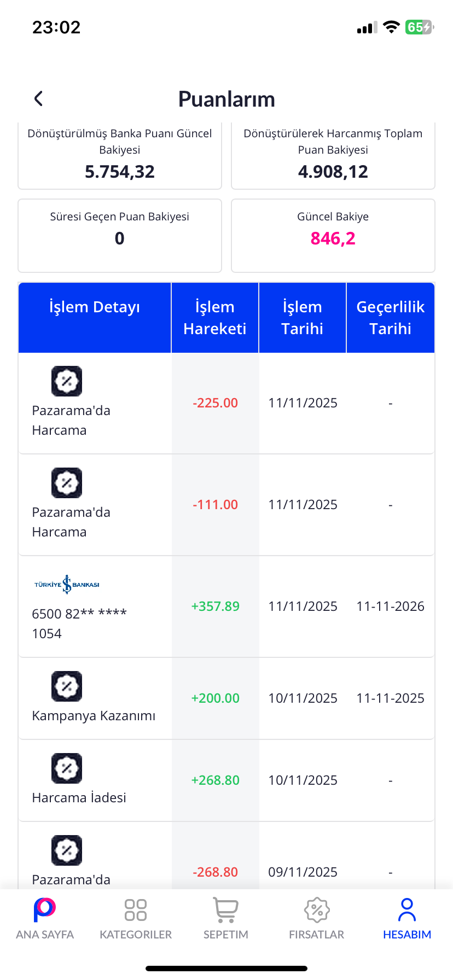Tap badge icon of the -225.00 spending row
The image size is (453, 980).
(x=67, y=381)
